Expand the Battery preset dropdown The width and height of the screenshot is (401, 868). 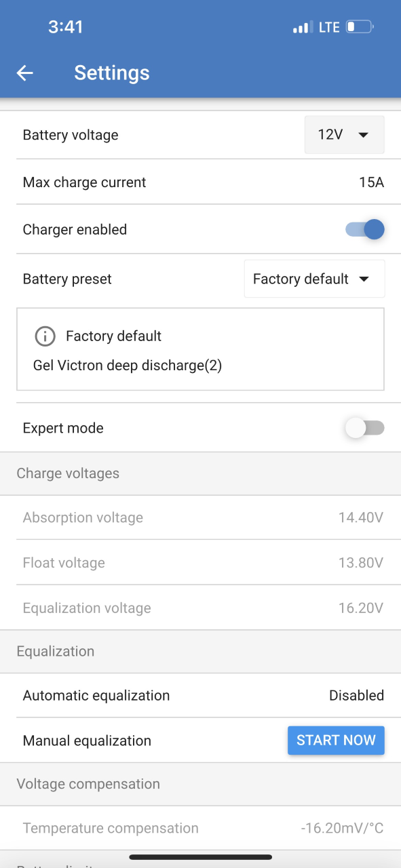[x=314, y=279]
